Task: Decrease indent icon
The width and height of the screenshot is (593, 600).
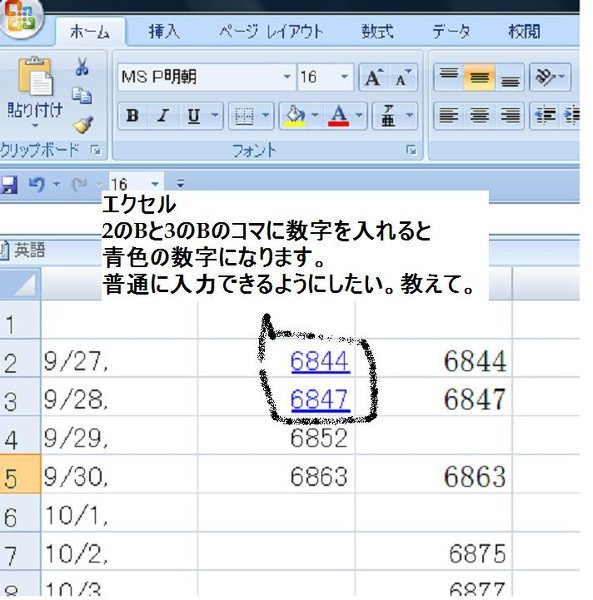Action: [x=545, y=115]
